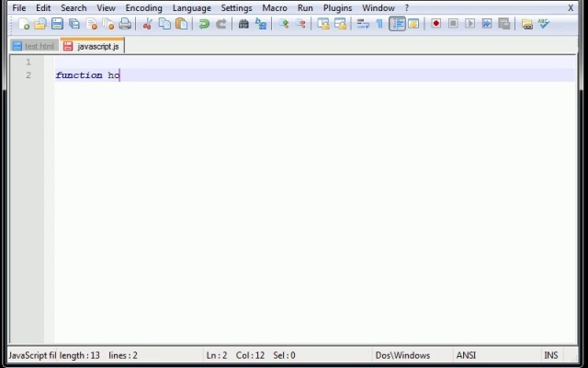This screenshot has height=368, width=588.
Task: Paste from clipboard using toolbar icon
Action: click(182, 24)
